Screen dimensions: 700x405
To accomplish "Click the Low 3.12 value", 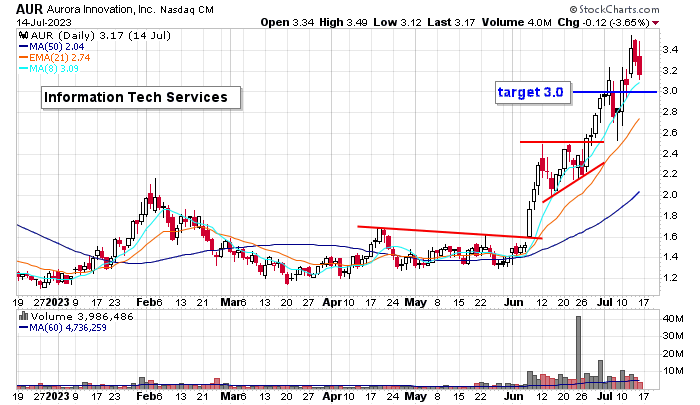I will [x=397, y=22].
